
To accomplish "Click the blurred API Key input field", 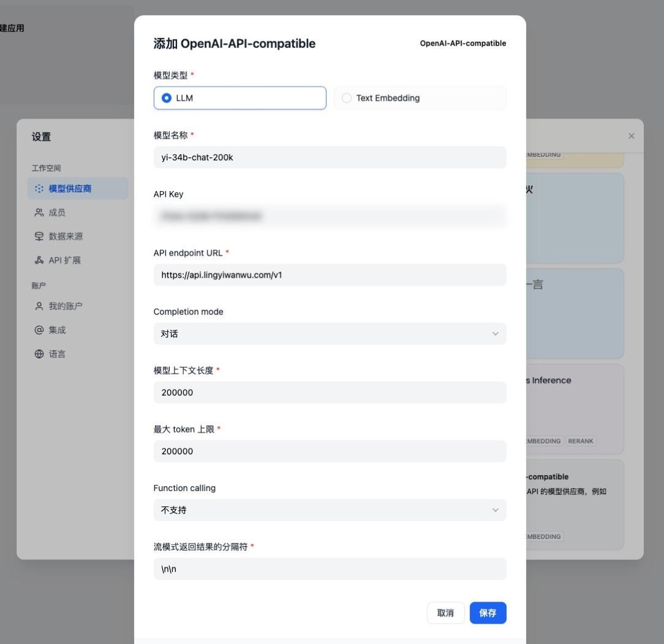I will pyautogui.click(x=330, y=216).
